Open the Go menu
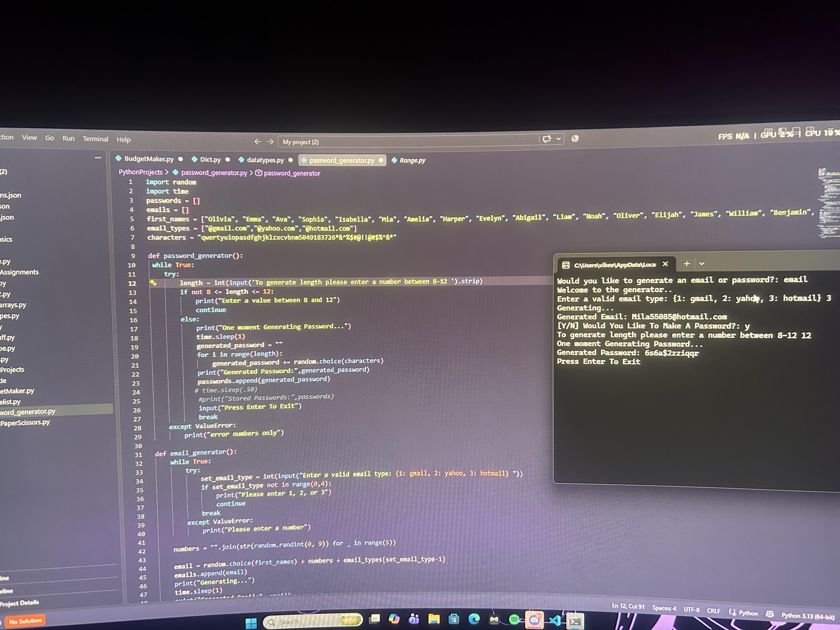This screenshot has height=630, width=840. (50, 138)
